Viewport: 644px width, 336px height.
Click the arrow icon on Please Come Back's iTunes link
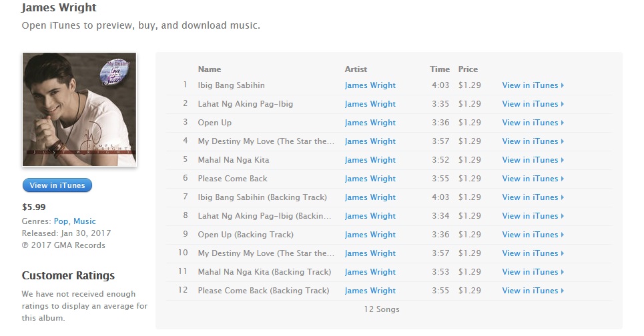tap(563, 179)
